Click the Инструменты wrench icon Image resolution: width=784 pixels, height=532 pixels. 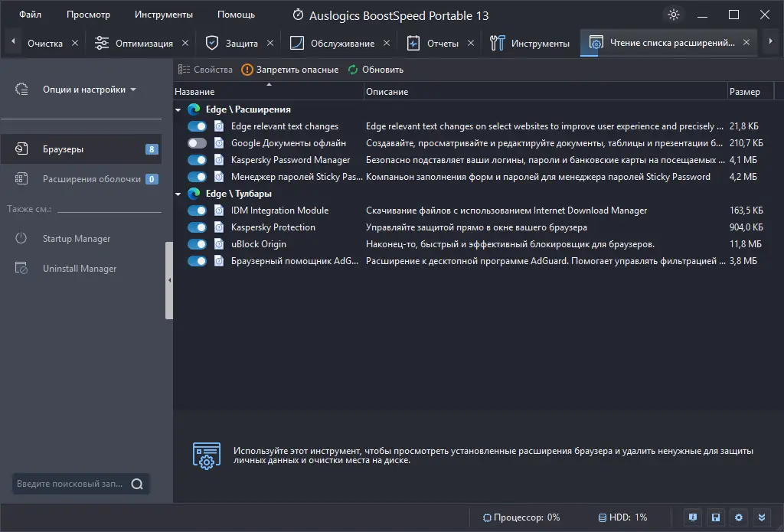tap(497, 43)
